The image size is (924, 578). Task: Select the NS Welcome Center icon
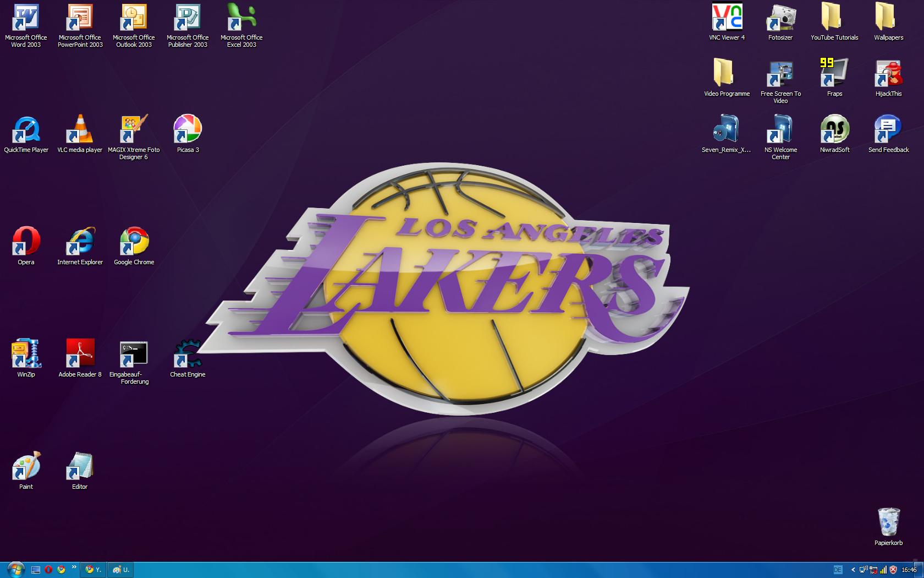pyautogui.click(x=780, y=138)
